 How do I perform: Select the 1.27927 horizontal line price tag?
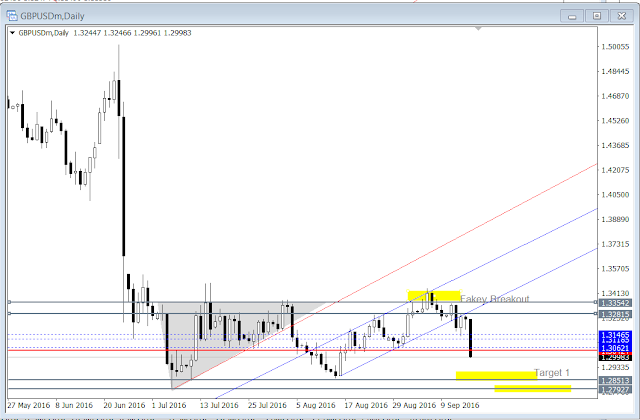615,390
